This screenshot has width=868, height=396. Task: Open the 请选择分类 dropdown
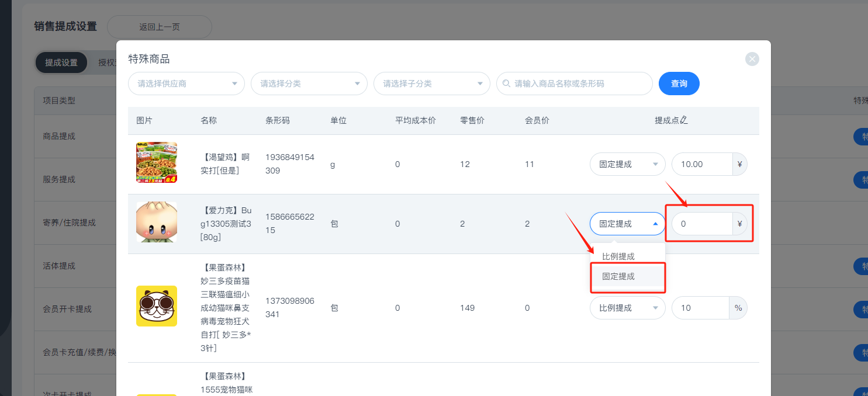[309, 84]
